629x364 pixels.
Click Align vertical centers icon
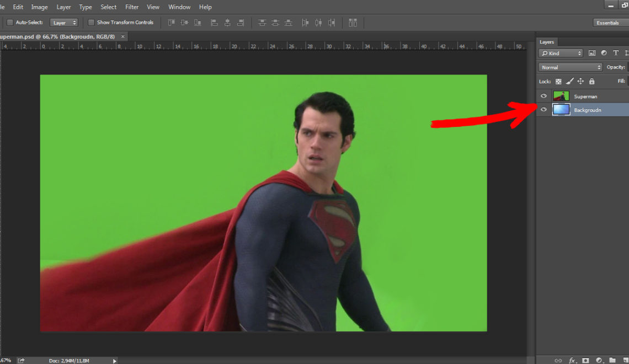pos(184,23)
